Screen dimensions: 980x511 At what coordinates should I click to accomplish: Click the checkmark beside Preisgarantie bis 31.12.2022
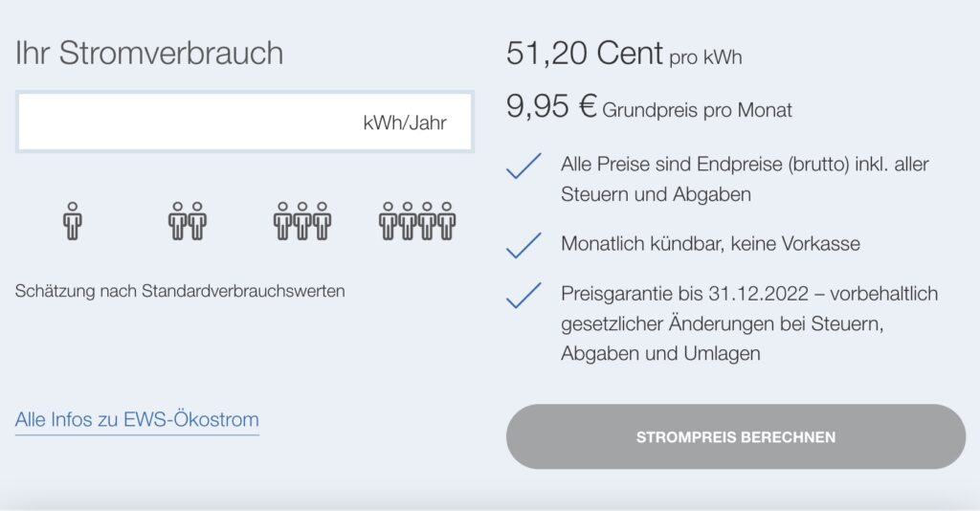point(523,295)
